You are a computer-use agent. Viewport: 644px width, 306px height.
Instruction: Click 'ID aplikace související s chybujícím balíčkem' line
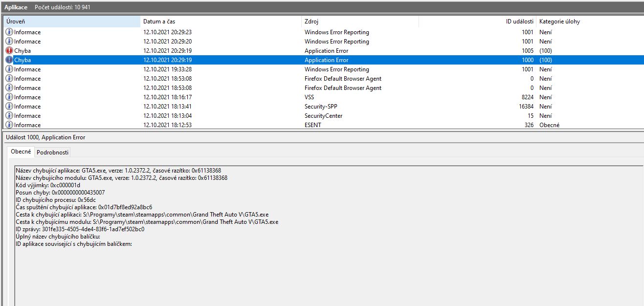pyautogui.click(x=74, y=243)
